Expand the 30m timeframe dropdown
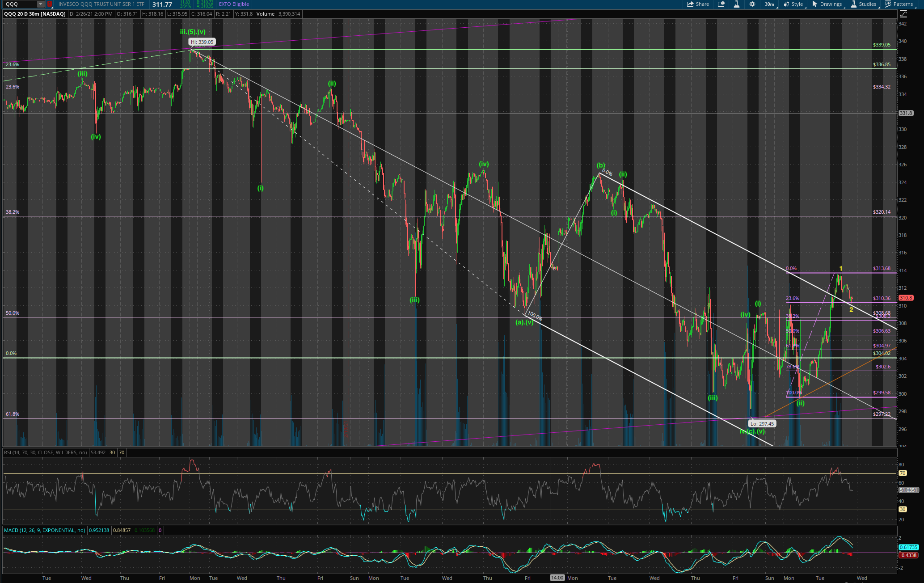Viewport: 924px width, 583px height. pyautogui.click(x=770, y=4)
